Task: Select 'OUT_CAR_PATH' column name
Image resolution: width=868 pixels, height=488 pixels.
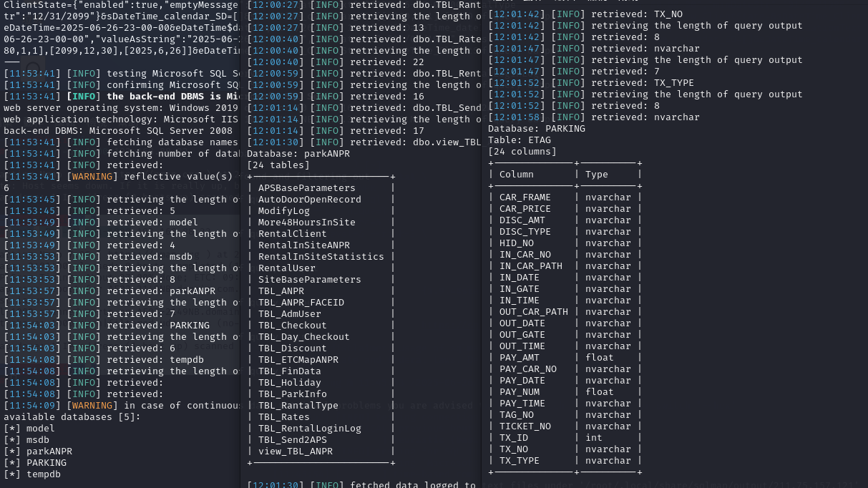Action: point(534,312)
